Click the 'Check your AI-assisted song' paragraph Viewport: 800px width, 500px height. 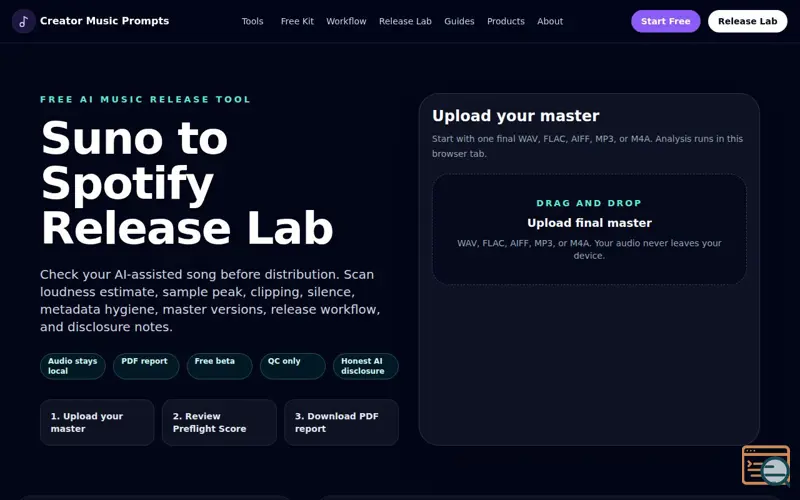pos(210,301)
